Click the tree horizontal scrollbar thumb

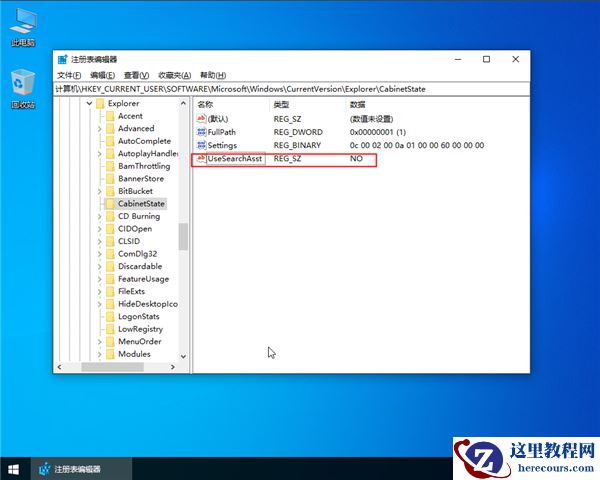pyautogui.click(x=112, y=367)
